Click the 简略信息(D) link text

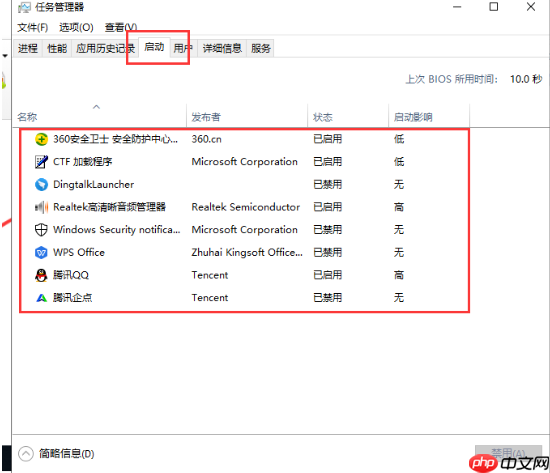coord(66,454)
